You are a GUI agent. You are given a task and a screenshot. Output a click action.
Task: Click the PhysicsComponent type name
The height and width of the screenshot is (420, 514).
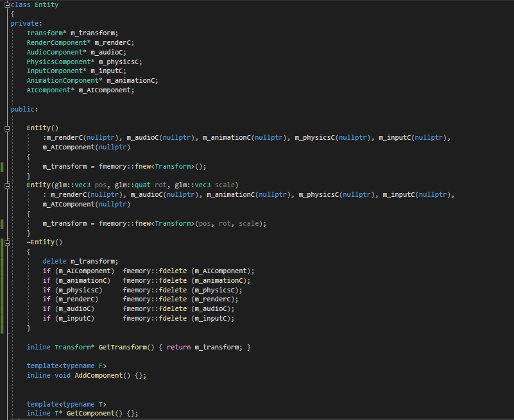58,62
